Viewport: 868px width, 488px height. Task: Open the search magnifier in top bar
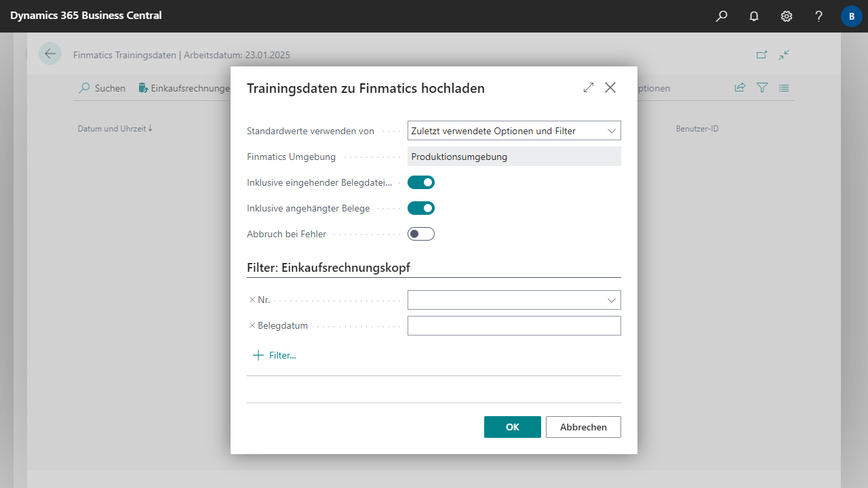(722, 16)
